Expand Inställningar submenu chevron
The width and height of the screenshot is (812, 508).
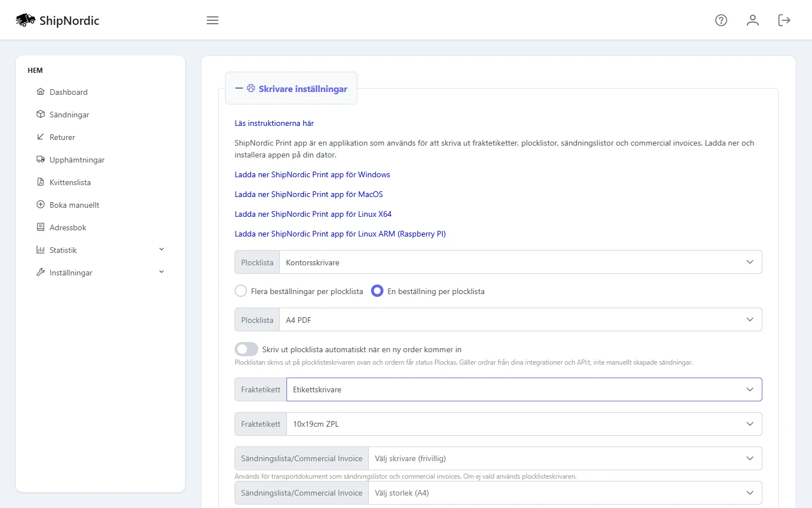(162, 272)
